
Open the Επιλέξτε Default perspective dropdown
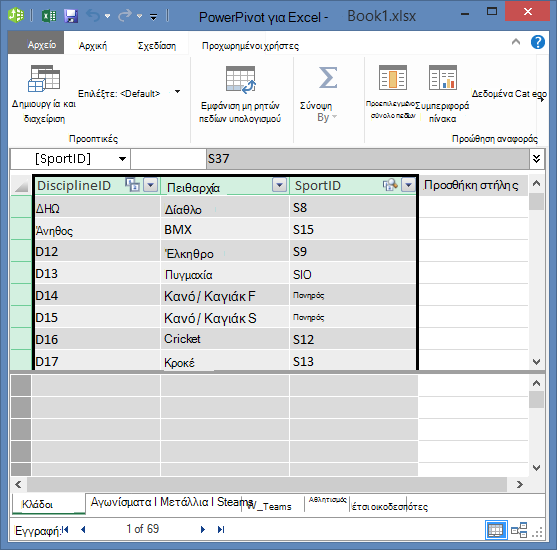click(177, 92)
